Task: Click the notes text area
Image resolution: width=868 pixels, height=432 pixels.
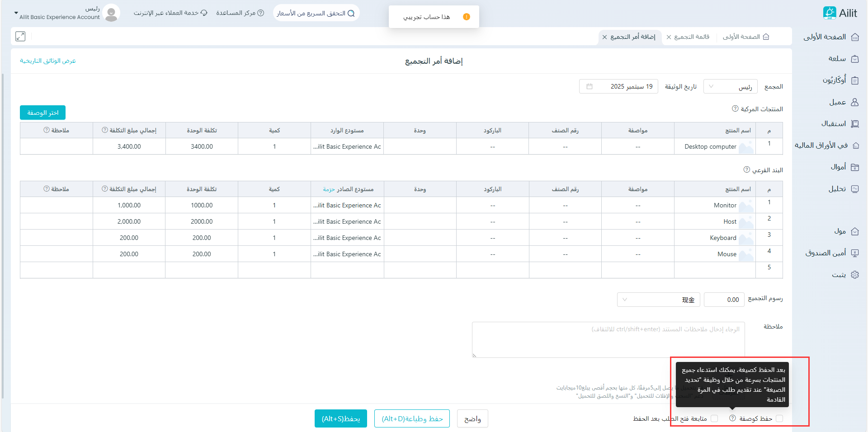Action: coord(608,339)
